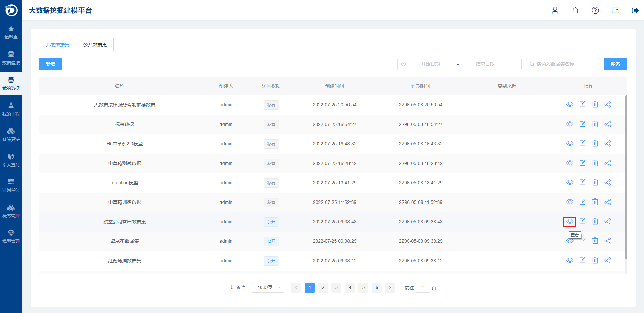This screenshot has height=313, width=644.
Task: Delete the 鸢尾花数据集 row
Action: coord(595,241)
